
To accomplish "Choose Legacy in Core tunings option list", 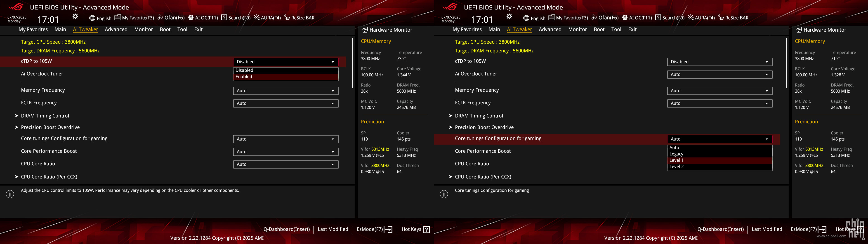I will click(x=720, y=154).
